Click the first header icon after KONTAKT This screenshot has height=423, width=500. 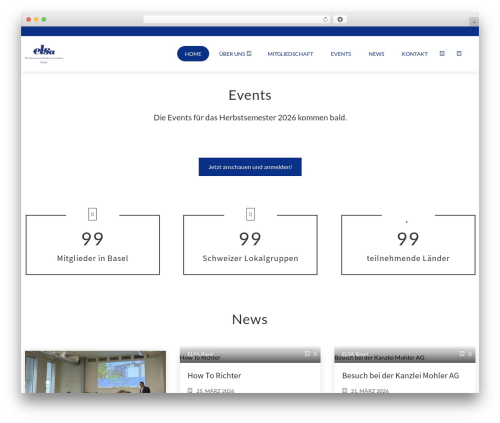pos(442,53)
